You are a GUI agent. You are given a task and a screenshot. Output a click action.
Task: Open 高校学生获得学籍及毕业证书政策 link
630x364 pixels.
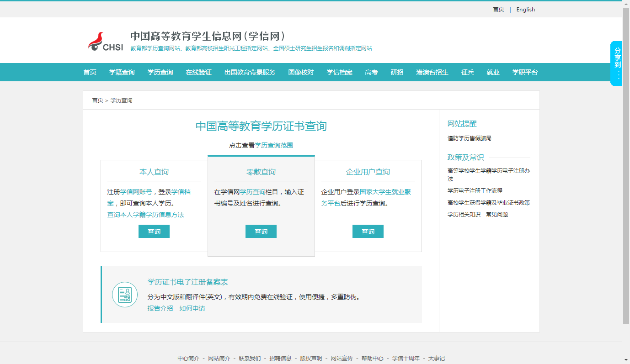(x=489, y=202)
